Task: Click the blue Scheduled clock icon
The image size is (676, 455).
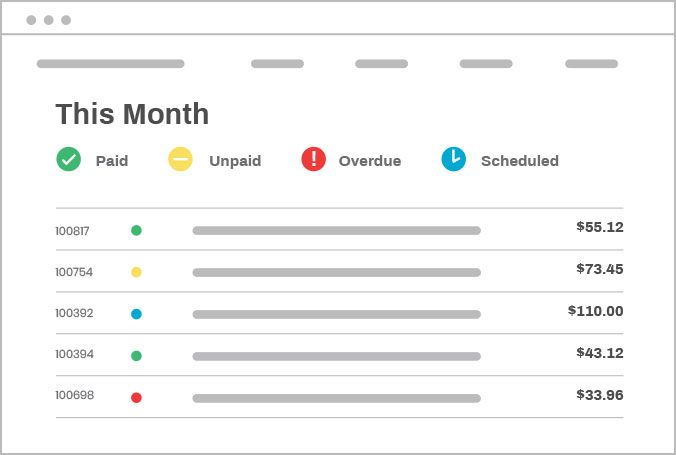Action: pyautogui.click(x=454, y=159)
